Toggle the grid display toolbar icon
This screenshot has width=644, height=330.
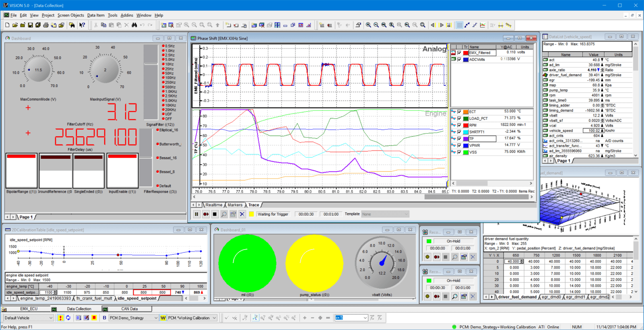click(459, 25)
